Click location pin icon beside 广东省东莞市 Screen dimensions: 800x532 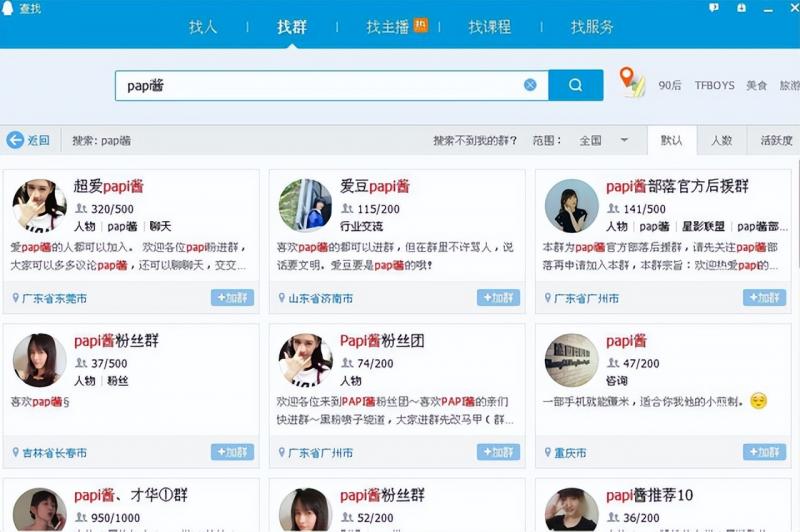(x=16, y=298)
